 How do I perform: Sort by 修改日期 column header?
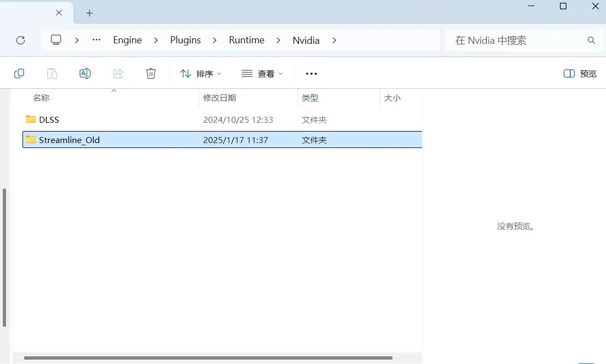click(220, 98)
